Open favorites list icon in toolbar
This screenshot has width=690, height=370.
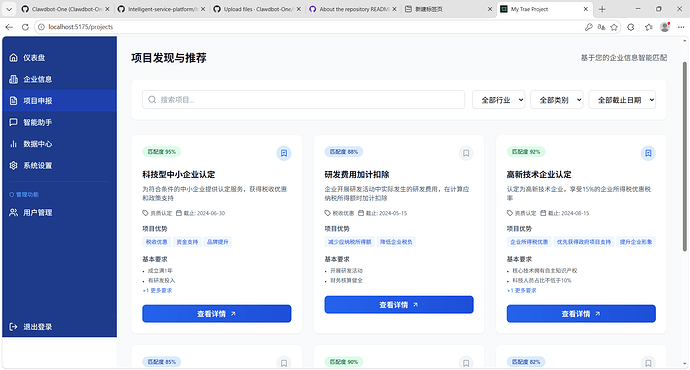649,27
